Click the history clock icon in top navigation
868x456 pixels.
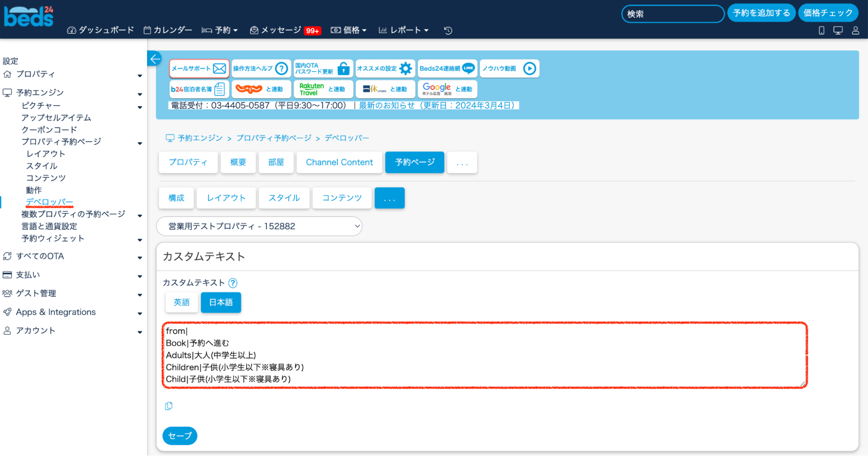[448, 30]
